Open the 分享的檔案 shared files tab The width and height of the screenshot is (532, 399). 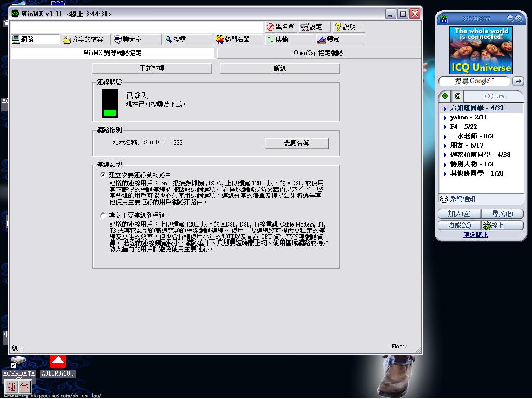(86, 39)
